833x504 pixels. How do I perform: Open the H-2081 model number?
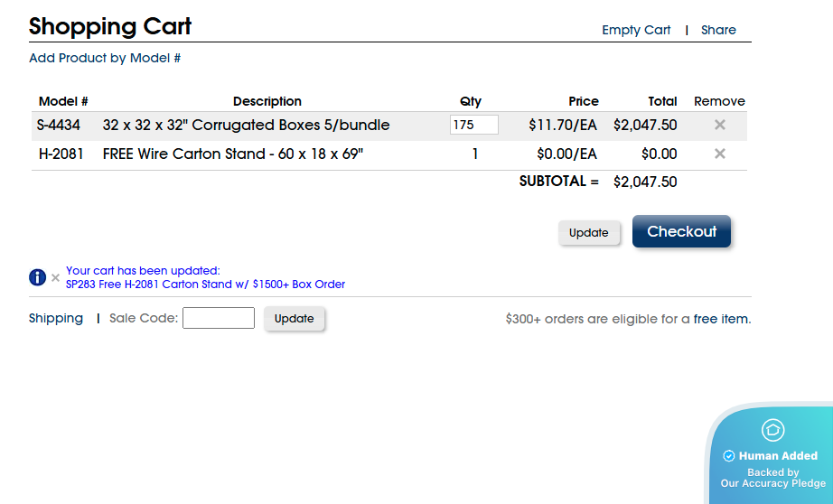tap(61, 154)
